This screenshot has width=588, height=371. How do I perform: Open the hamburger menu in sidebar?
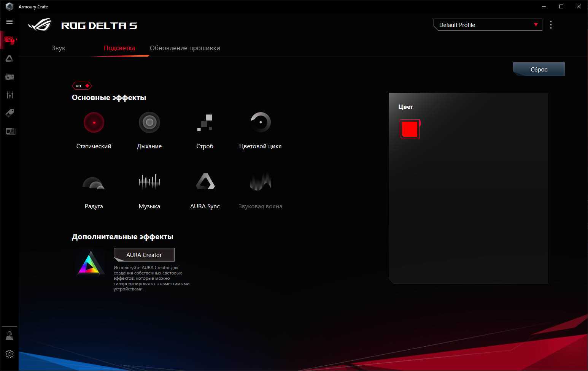(10, 22)
